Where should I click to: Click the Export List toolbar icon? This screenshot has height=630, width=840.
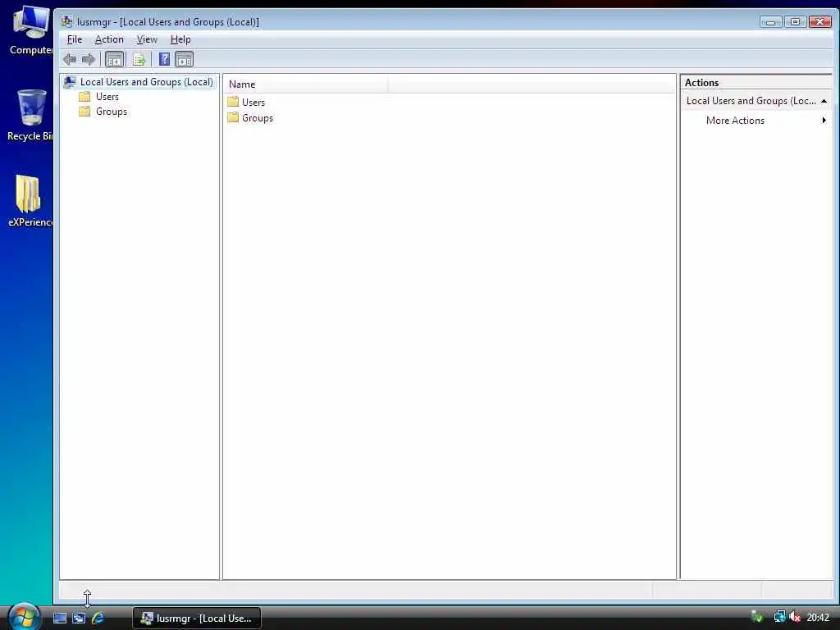[139, 59]
